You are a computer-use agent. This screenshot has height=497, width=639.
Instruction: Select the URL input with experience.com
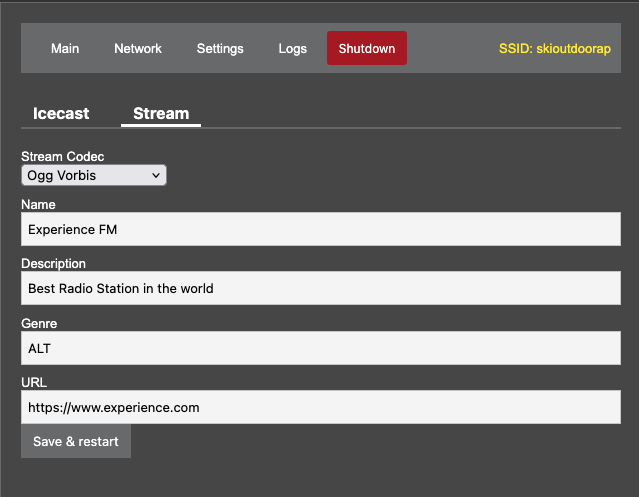click(x=320, y=407)
